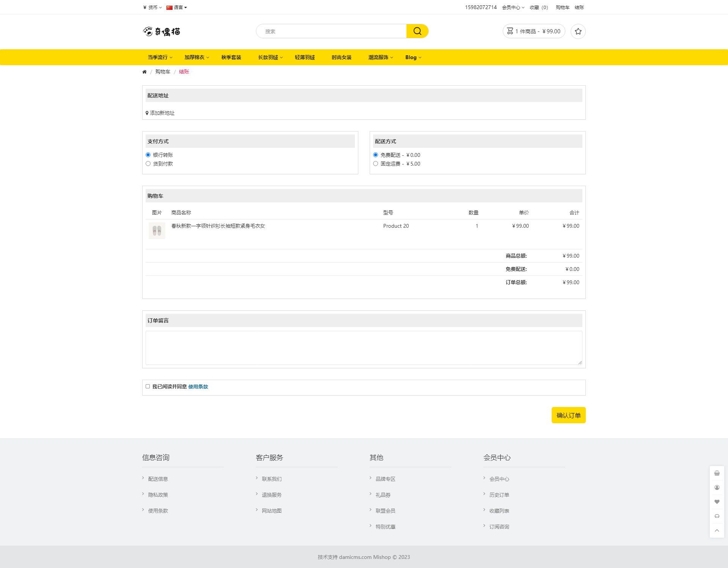Viewport: 728px width, 568px height.
Task: Expand the 潮流服饰 menu
Action: tap(381, 58)
